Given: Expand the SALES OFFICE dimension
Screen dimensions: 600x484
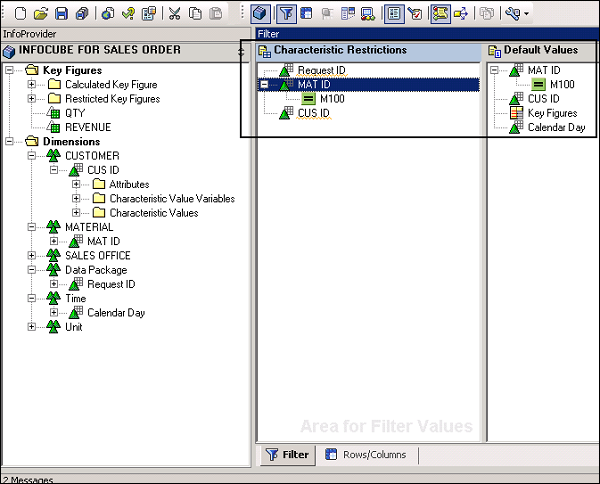Looking at the screenshot, I should pyautogui.click(x=32, y=255).
